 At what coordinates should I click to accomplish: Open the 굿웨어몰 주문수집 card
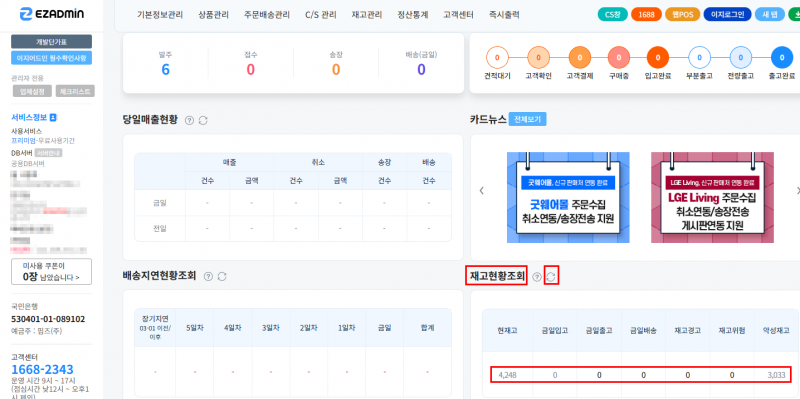[568, 197]
